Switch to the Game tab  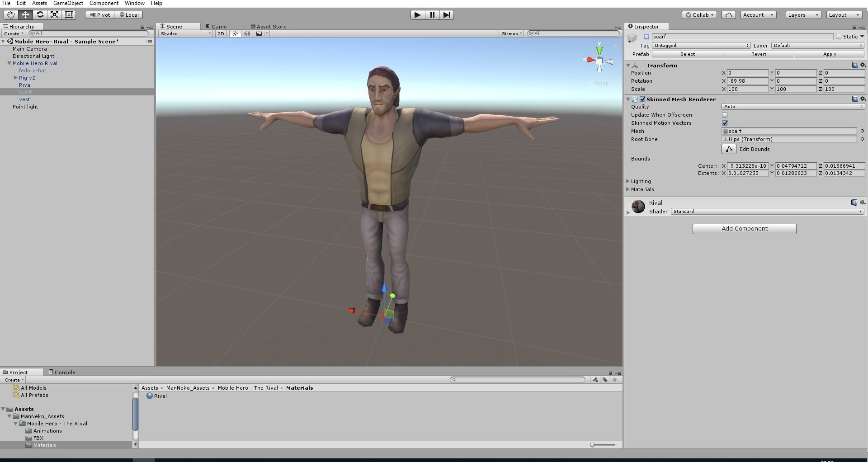click(x=217, y=27)
